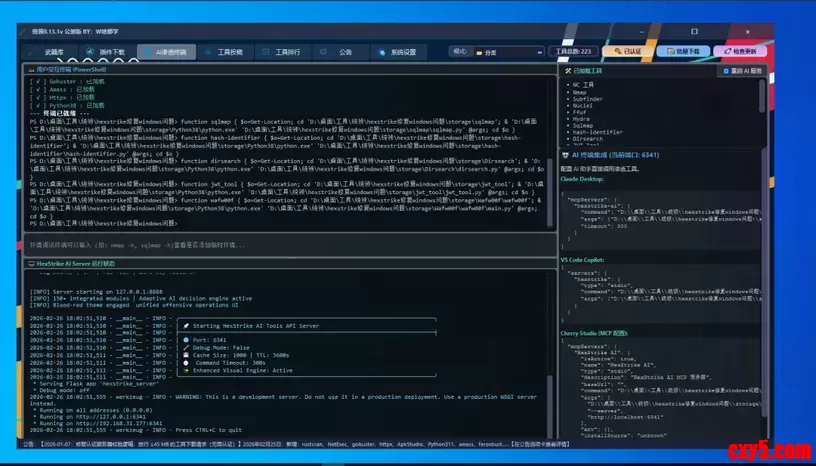Click the 已认证 button
This screenshot has width=816, height=466.
[x=627, y=51]
